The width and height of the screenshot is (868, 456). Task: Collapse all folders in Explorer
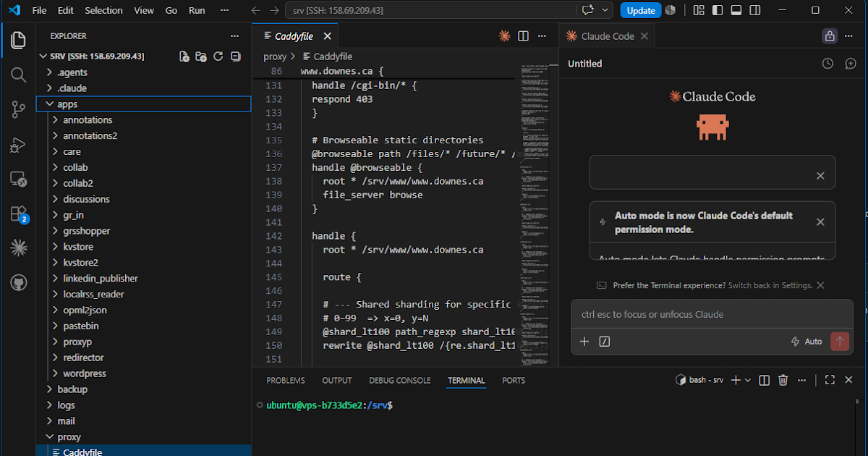click(235, 56)
